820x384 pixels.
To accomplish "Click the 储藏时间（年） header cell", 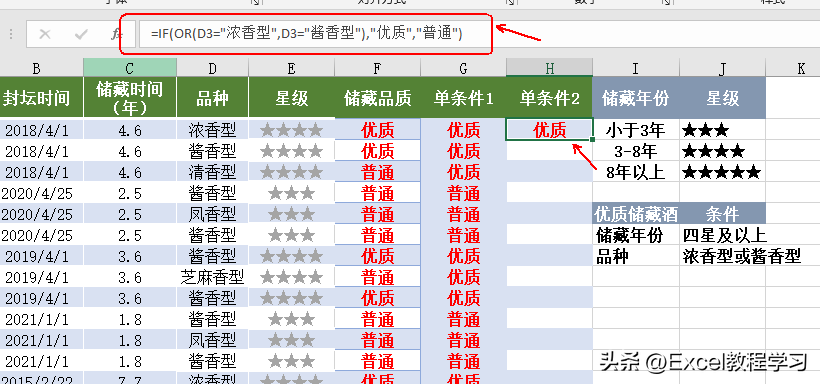I will point(130,97).
